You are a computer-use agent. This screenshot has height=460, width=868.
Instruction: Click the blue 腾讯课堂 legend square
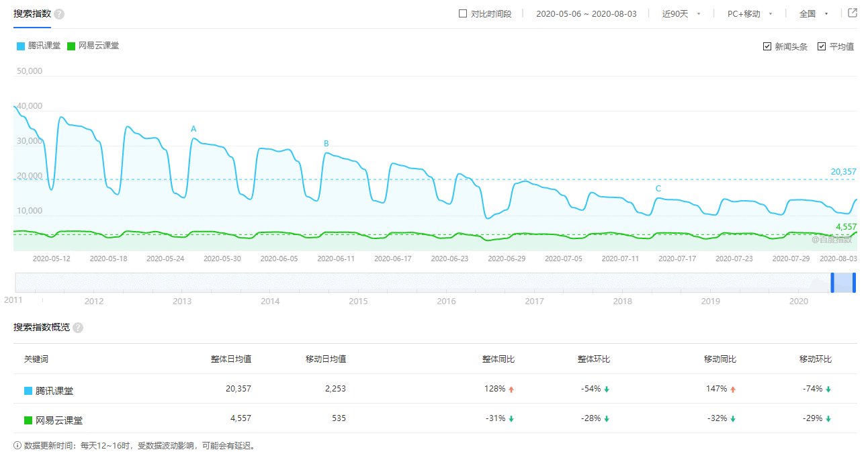click(21, 46)
